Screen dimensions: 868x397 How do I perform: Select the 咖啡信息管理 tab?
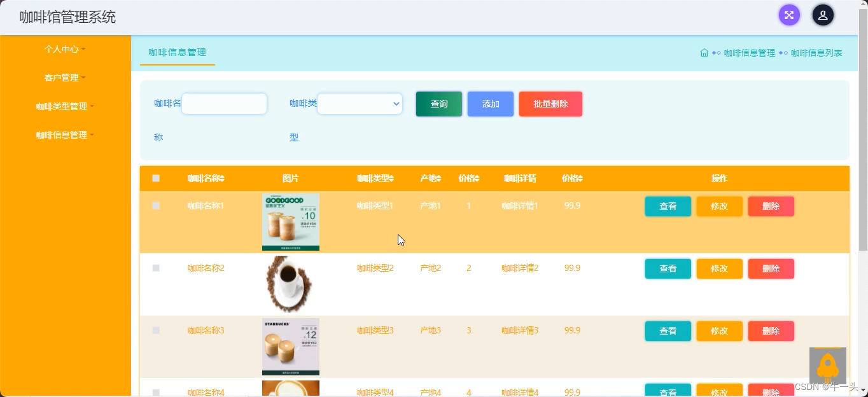coord(177,52)
